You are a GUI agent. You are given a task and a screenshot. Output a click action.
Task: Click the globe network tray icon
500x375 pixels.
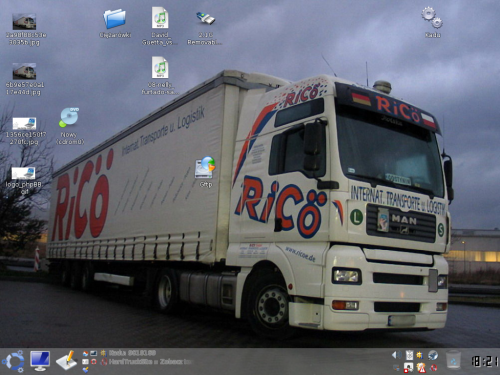click(433, 355)
